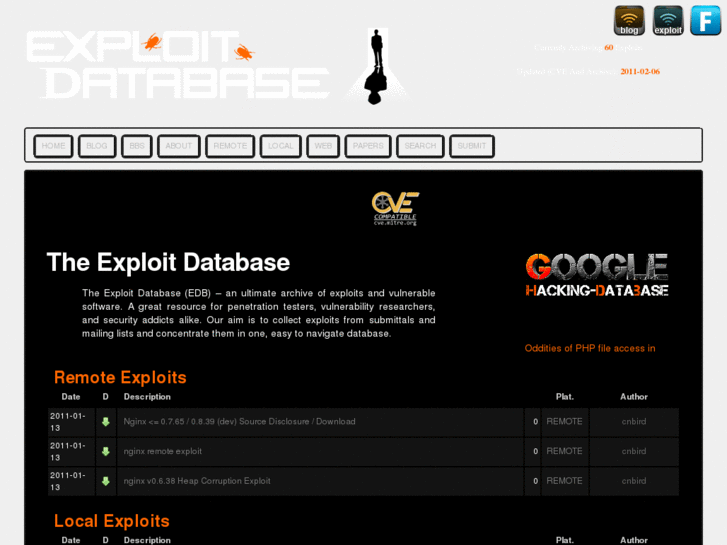Image resolution: width=727 pixels, height=545 pixels.
Task: Click author cnbird on Heap Corruption row
Action: point(634,481)
